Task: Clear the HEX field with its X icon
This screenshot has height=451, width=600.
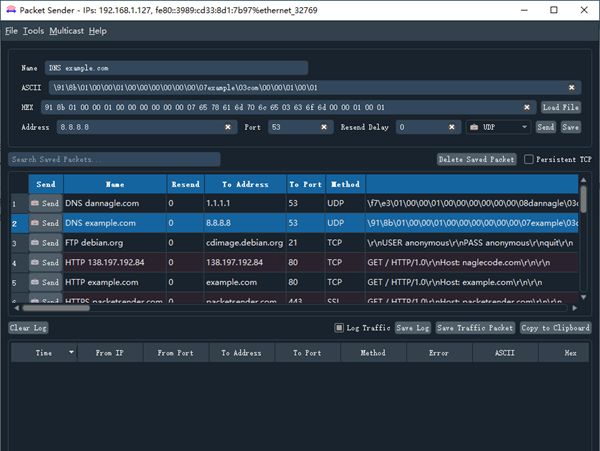Action: tap(527, 107)
